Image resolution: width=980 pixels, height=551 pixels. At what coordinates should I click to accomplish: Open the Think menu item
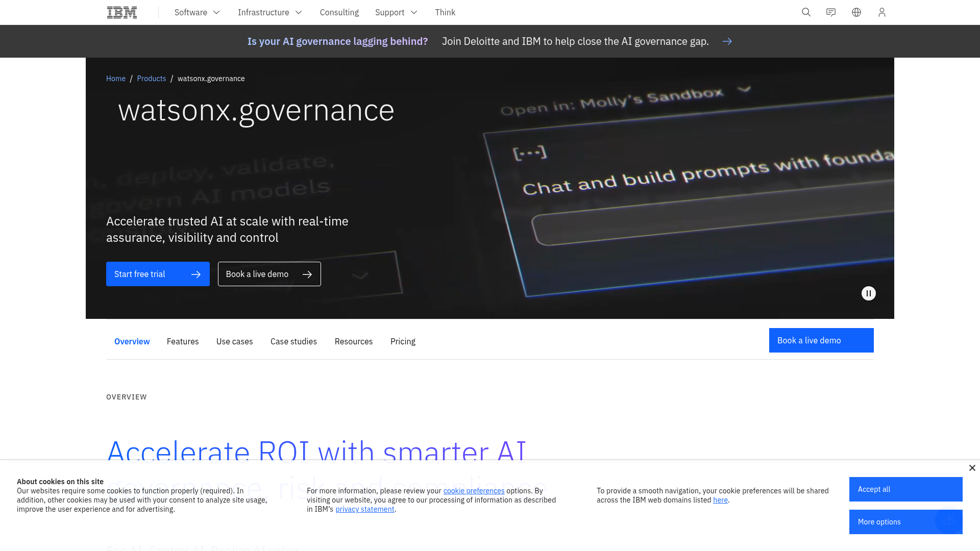click(445, 12)
